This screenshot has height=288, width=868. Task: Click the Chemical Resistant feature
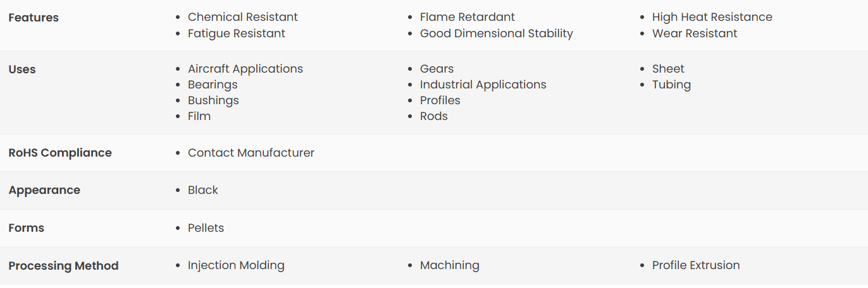243,17
